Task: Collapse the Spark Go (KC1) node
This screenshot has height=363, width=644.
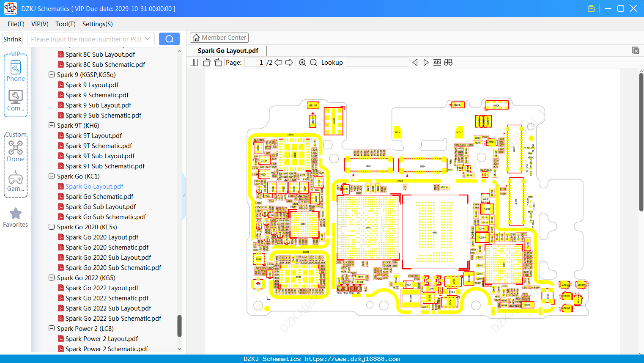Action: click(x=52, y=176)
